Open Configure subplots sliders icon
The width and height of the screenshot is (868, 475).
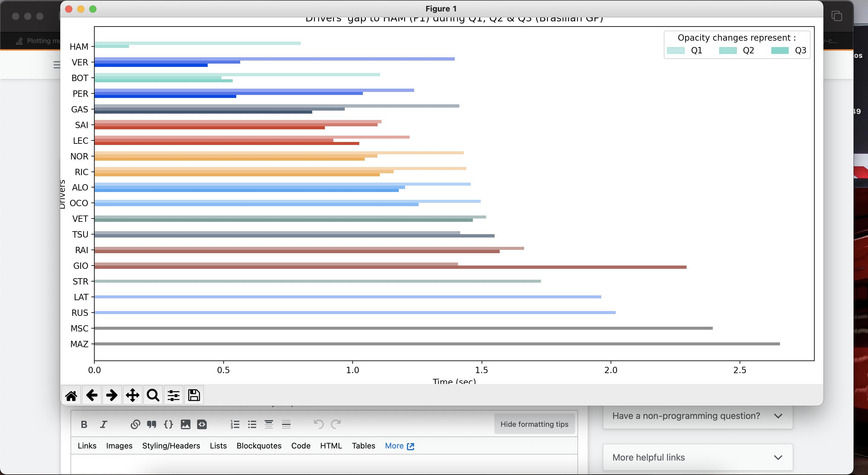click(x=174, y=395)
